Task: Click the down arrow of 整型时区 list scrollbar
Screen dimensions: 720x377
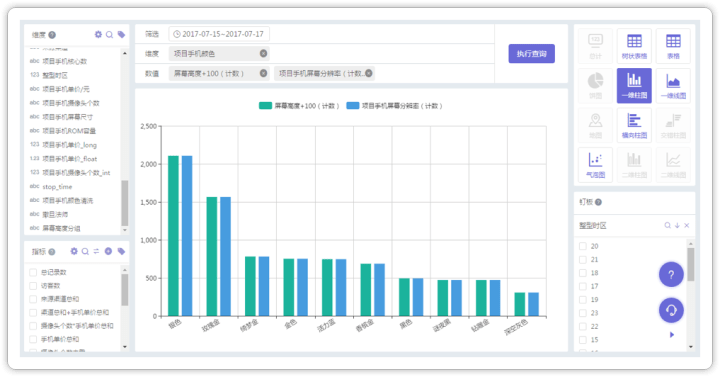Action: (x=691, y=347)
